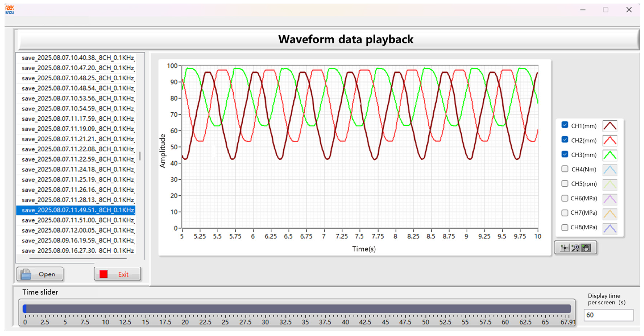
Task: Click the CH1(mm) dark red plot line icon
Action: [610, 126]
